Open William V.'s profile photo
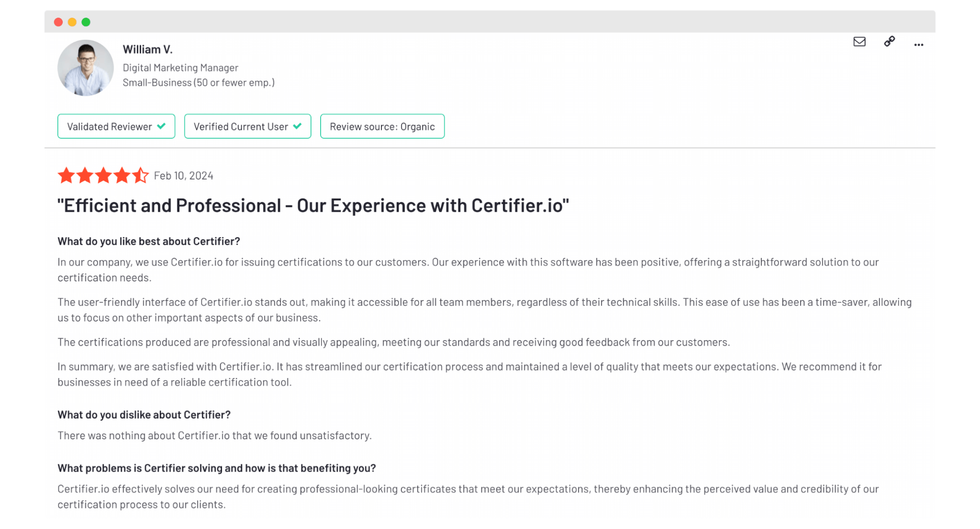 click(85, 68)
